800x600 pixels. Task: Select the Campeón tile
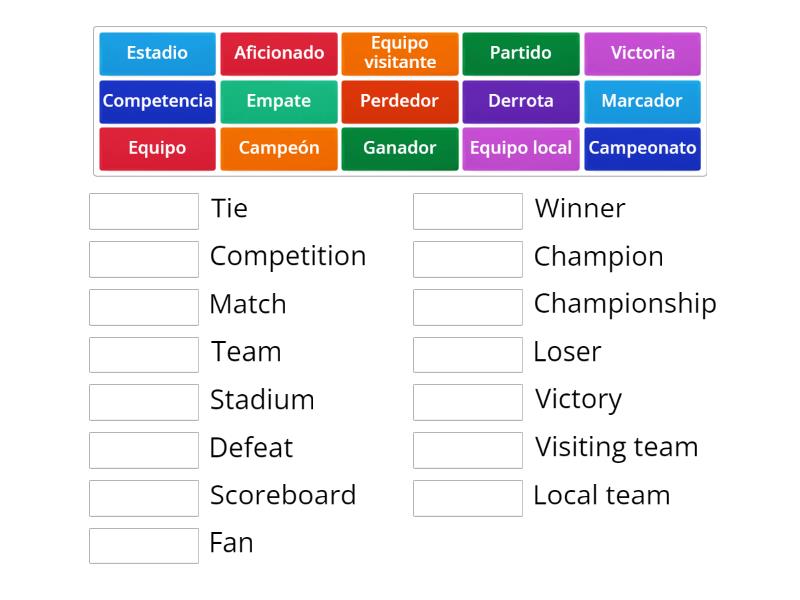278,148
